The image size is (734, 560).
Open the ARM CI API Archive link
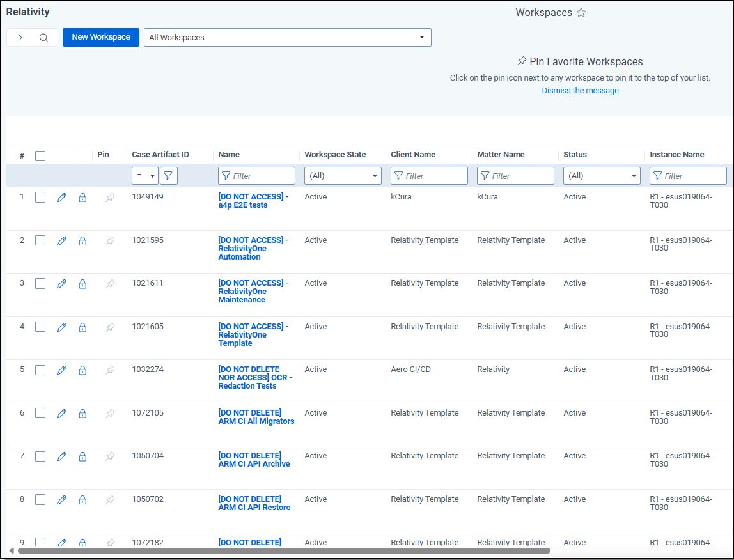[x=254, y=460]
